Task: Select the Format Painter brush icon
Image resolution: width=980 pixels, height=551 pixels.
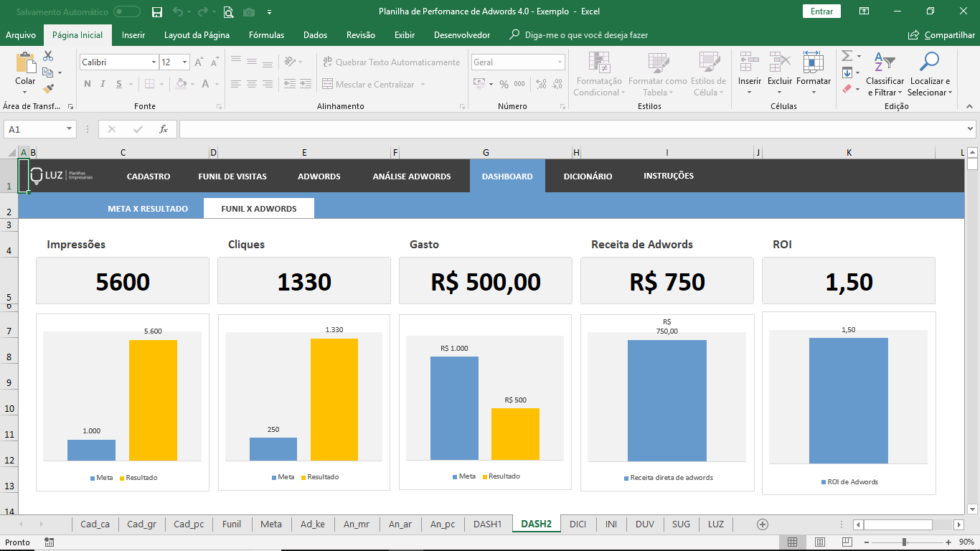Action: pyautogui.click(x=48, y=89)
